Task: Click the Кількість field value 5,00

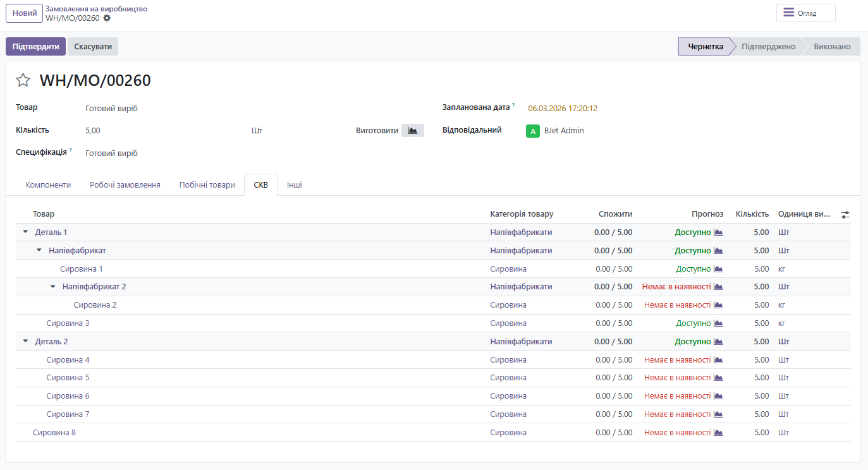Action: coord(93,131)
